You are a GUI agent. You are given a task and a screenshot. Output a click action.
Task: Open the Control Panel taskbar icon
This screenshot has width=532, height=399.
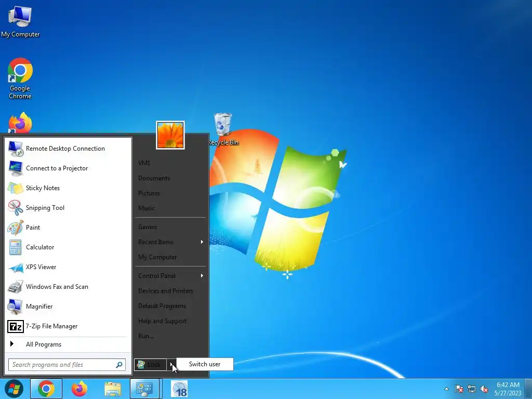point(144,389)
